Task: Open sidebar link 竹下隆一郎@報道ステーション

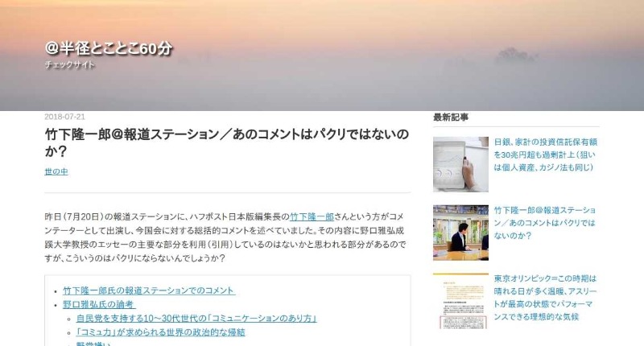Action: coord(545,223)
